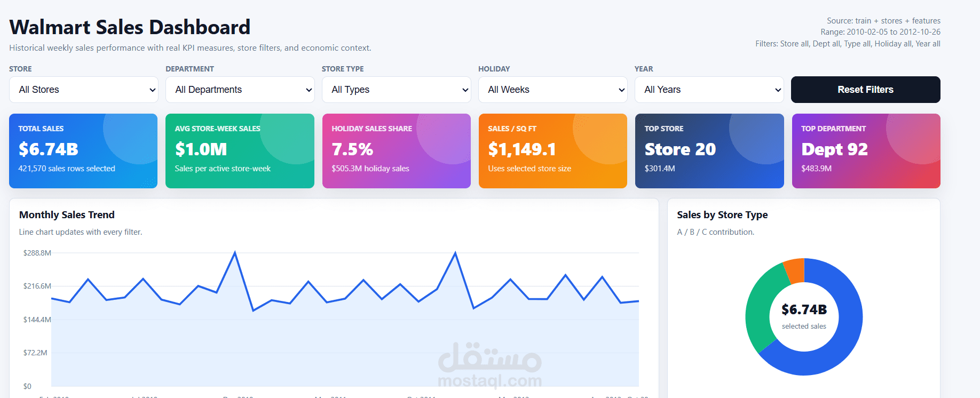The width and height of the screenshot is (980, 398).
Task: Select the Total Sales $6.74B card
Action: click(83, 151)
